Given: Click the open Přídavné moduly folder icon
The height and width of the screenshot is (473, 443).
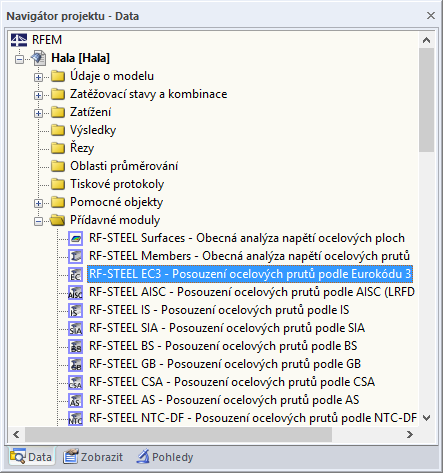Looking at the screenshot, I should click(58, 220).
